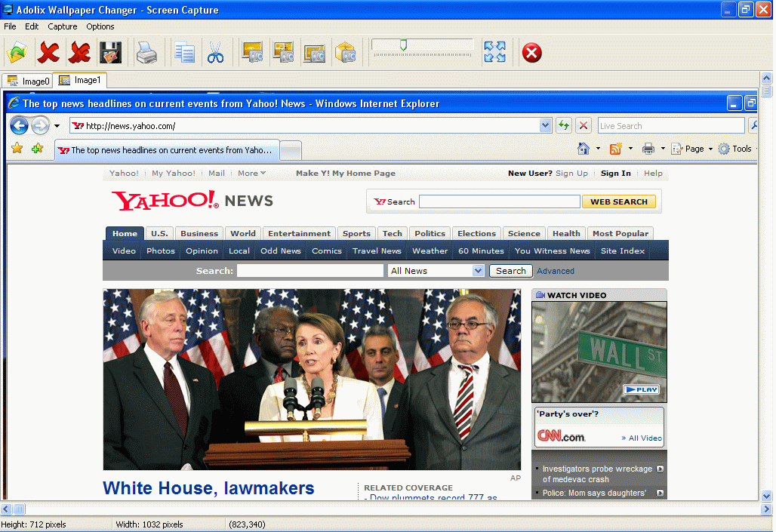Click the red circle close icon
Viewport: 776px width, 532px height.
532,53
